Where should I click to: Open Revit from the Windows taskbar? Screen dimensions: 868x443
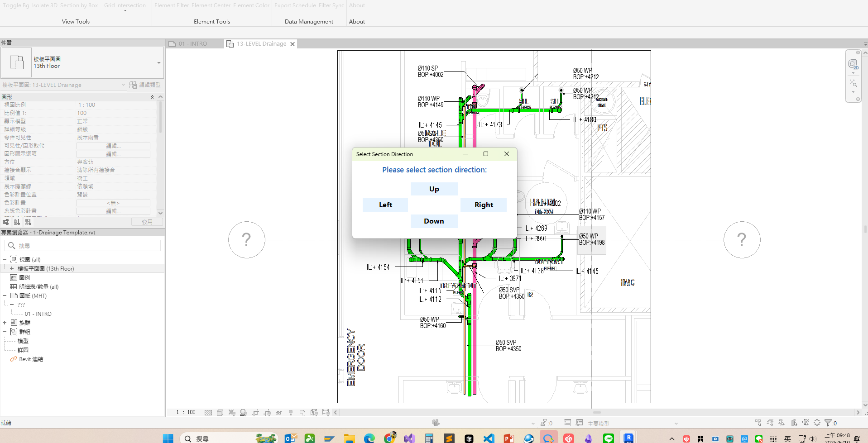[628, 438]
